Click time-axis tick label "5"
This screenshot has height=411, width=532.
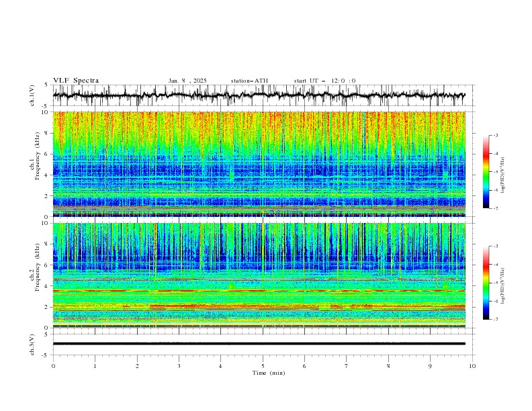pos(263,366)
